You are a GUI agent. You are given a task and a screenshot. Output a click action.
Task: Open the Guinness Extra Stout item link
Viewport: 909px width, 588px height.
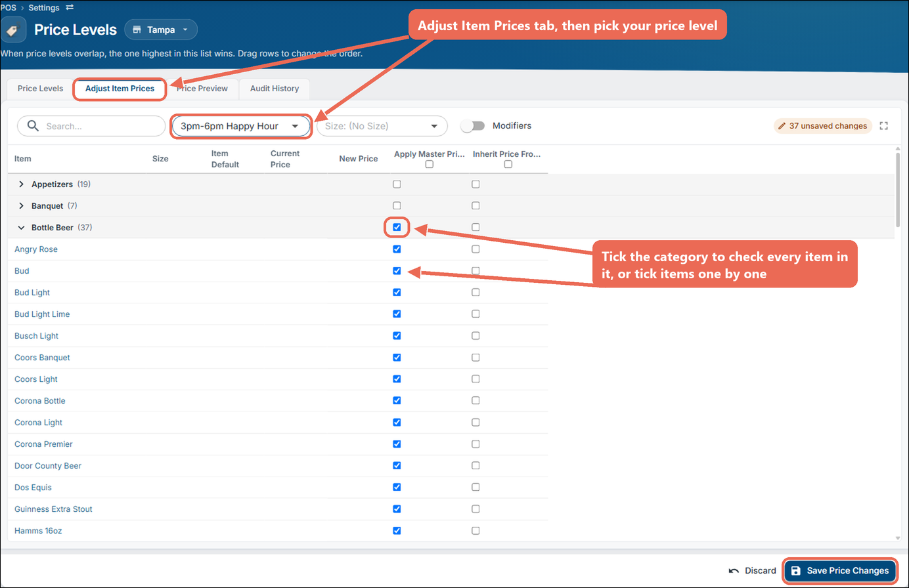pyautogui.click(x=53, y=509)
